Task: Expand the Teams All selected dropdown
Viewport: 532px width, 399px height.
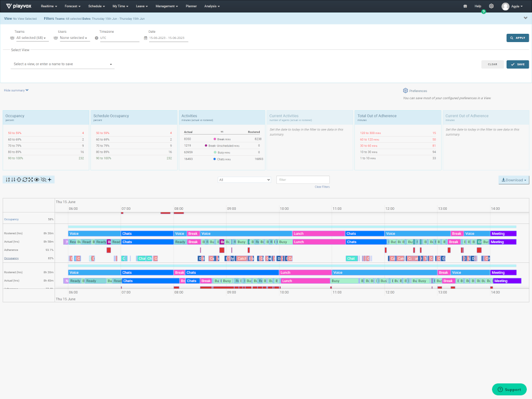Action: (x=31, y=38)
